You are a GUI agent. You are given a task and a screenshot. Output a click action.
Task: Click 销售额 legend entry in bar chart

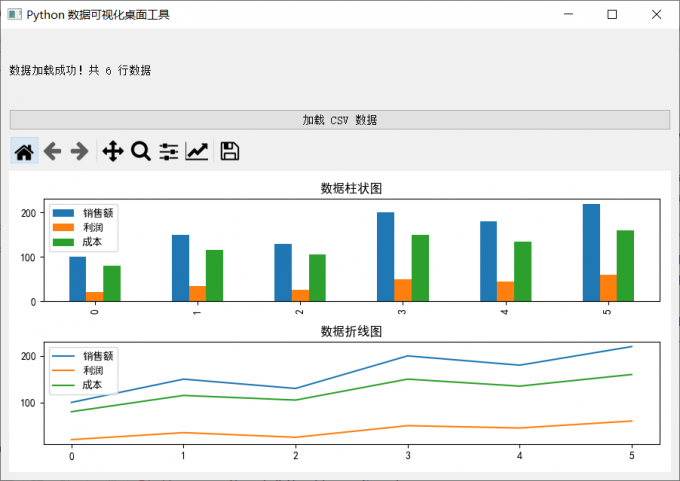(x=98, y=213)
